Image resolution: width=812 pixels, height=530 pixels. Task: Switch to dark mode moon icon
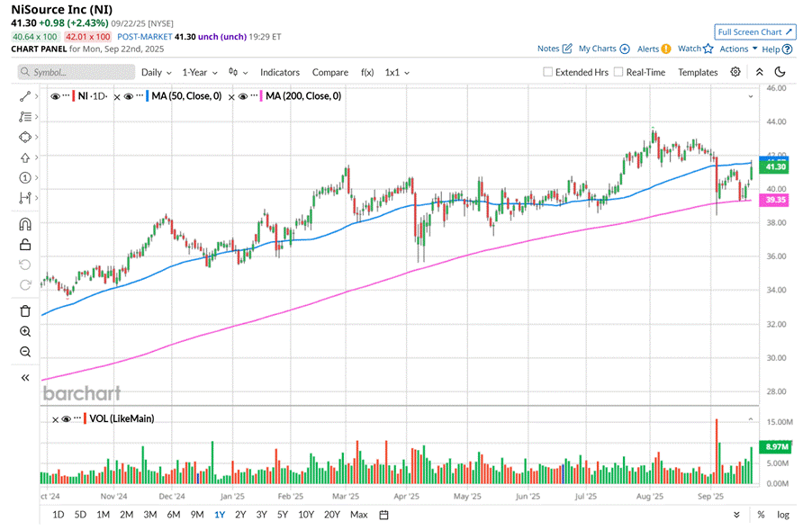pos(780,72)
